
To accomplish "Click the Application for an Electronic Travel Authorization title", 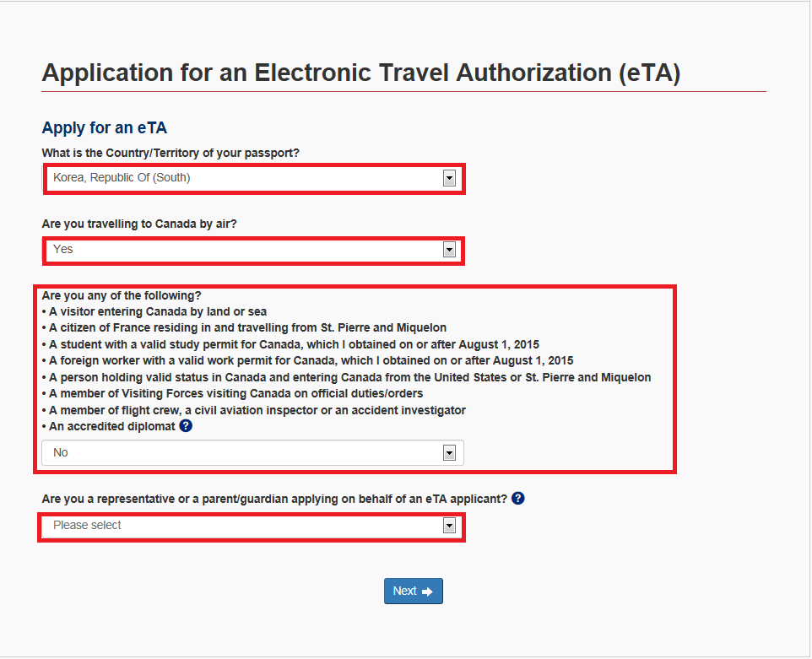I will click(361, 73).
